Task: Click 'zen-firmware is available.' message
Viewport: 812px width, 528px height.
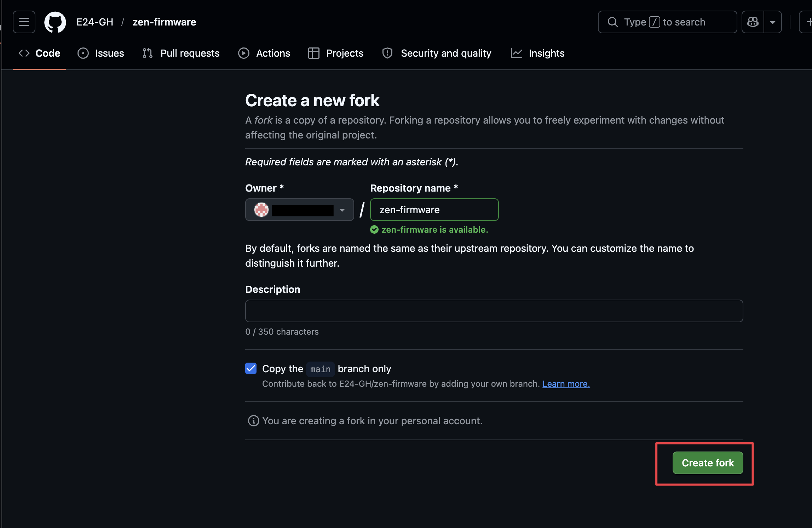Action: pyautogui.click(x=434, y=230)
